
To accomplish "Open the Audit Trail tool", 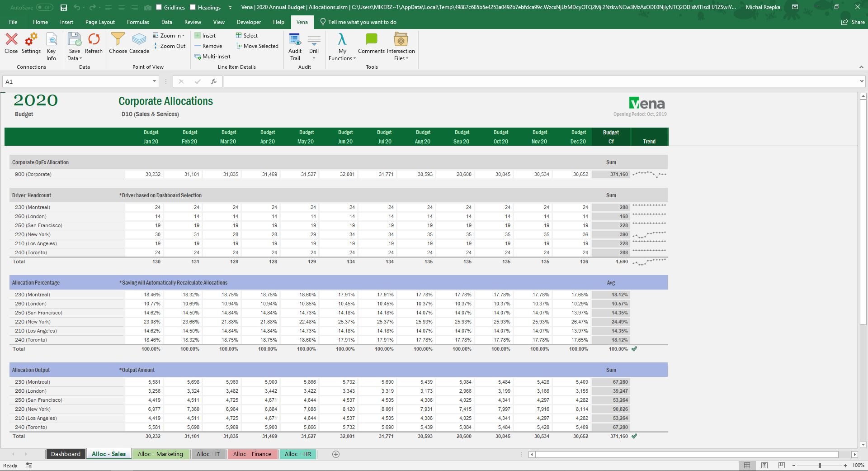I will click(x=295, y=40).
